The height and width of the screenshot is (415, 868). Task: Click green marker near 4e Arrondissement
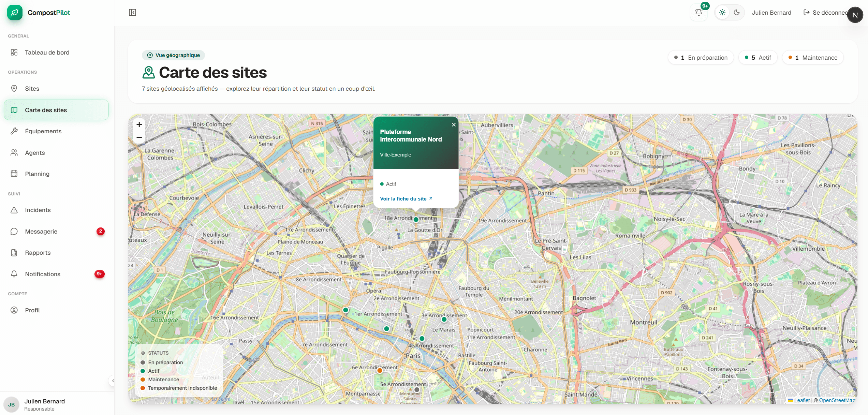(x=422, y=339)
